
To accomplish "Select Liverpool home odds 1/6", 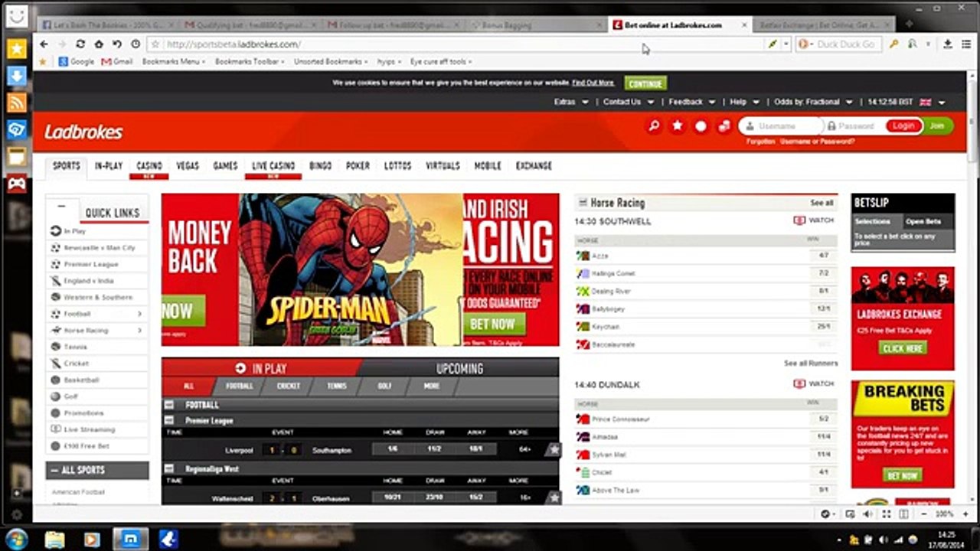I will tap(393, 450).
